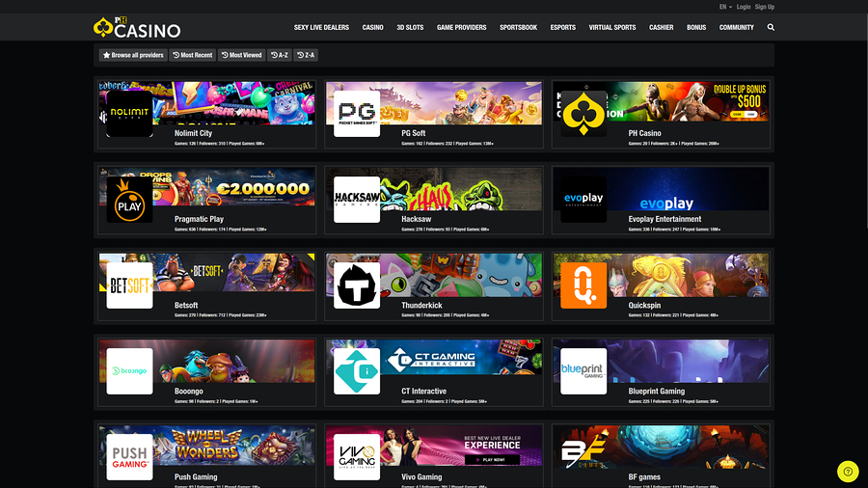Sort providers by Most Recent
This screenshot has width=868, height=488.
click(x=192, y=55)
